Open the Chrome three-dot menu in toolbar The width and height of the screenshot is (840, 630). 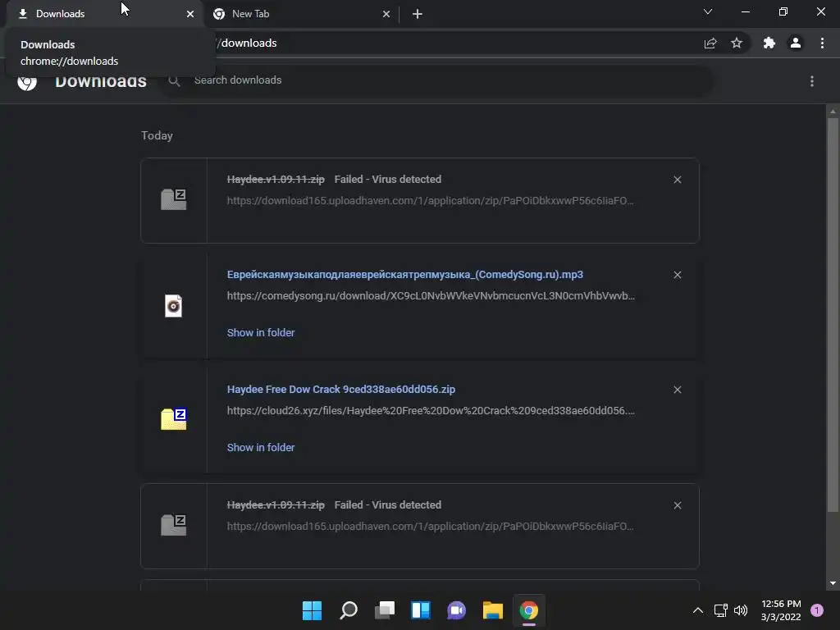click(822, 43)
